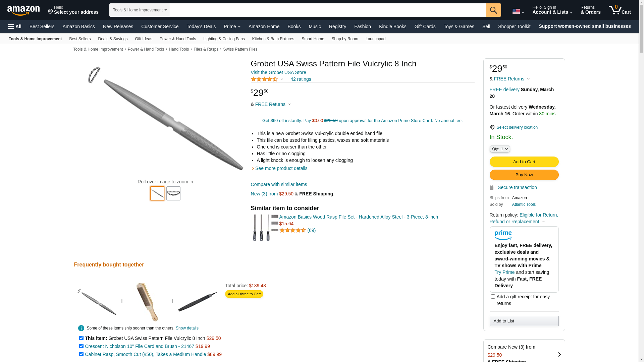The height and width of the screenshot is (362, 644).
Task: Open the All hamburger menu
Action: pyautogui.click(x=15, y=26)
